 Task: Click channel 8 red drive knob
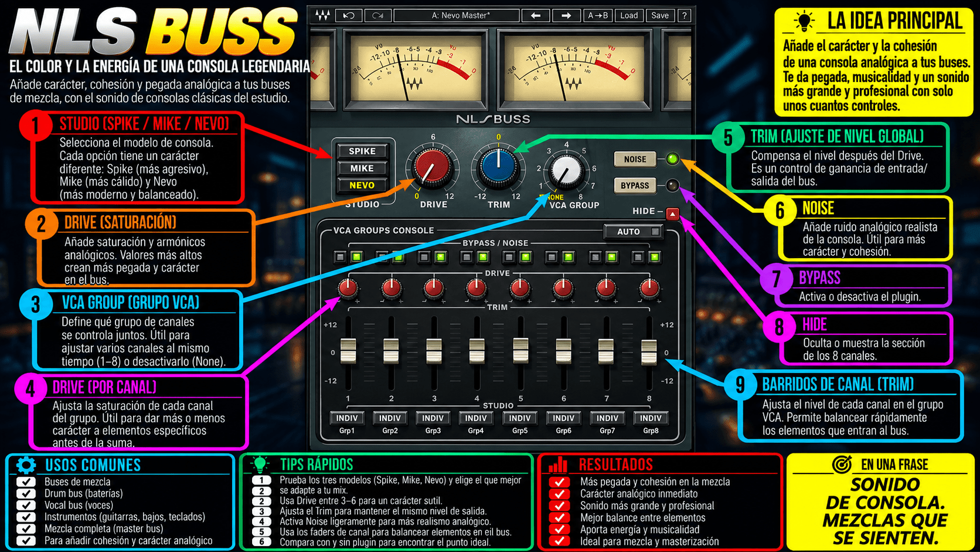[649, 288]
